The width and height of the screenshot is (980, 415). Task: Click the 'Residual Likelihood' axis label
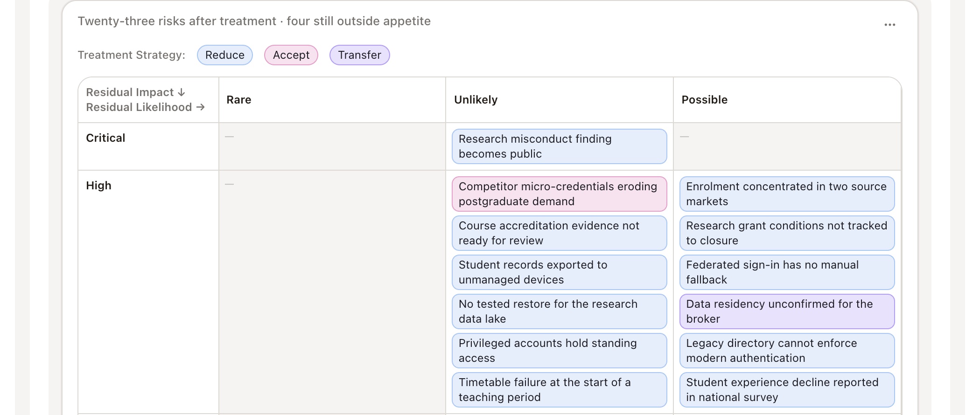(x=146, y=107)
